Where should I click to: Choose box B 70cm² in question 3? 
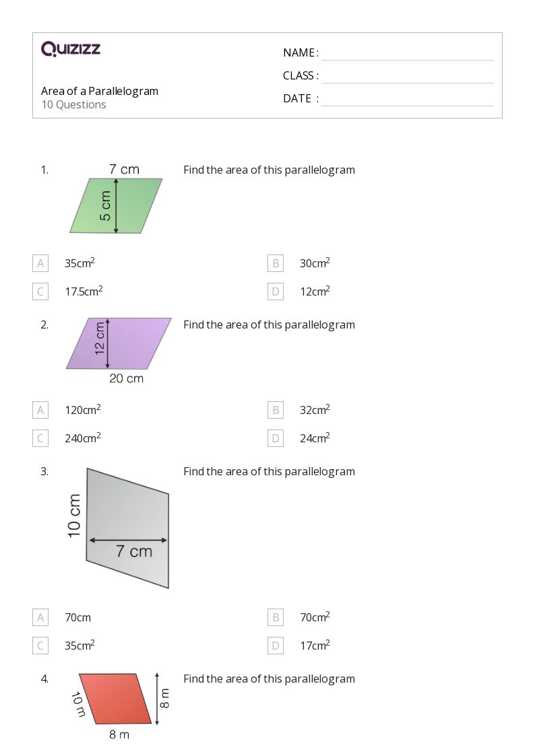click(x=276, y=617)
